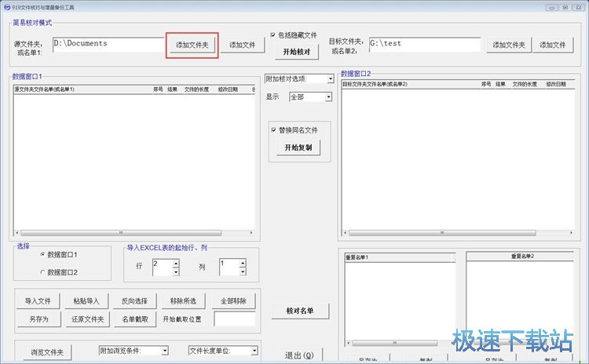This screenshot has width=589, height=364.
Task: Click the target folder path field G:\test
Action: click(x=425, y=44)
